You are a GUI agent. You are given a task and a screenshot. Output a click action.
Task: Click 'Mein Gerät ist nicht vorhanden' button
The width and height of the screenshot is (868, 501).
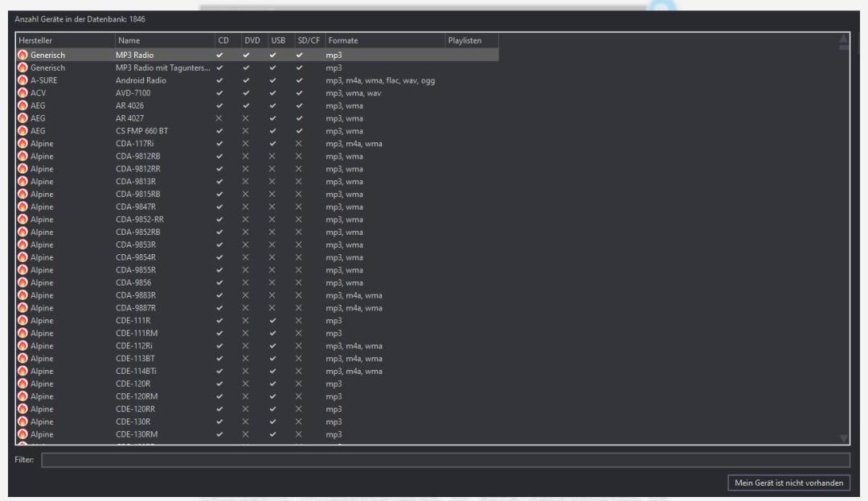coord(789,483)
